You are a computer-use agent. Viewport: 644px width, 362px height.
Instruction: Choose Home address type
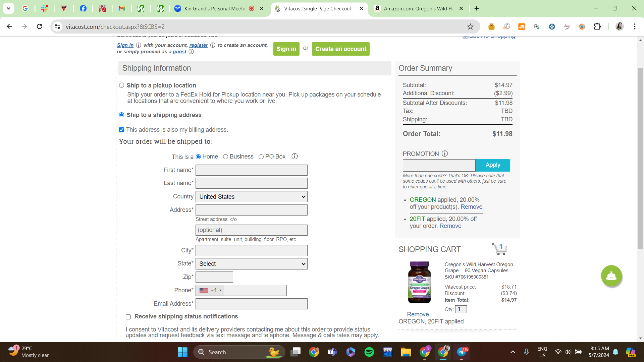click(x=198, y=157)
